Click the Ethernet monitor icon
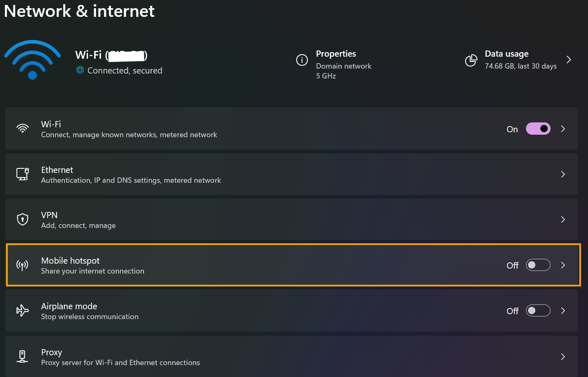The height and width of the screenshot is (377, 588). (23, 174)
